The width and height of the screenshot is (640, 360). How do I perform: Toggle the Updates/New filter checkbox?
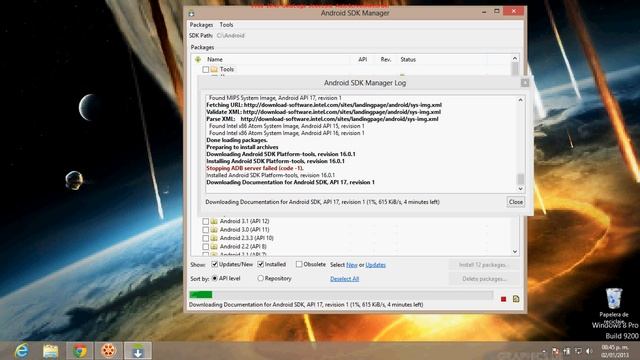(215, 264)
